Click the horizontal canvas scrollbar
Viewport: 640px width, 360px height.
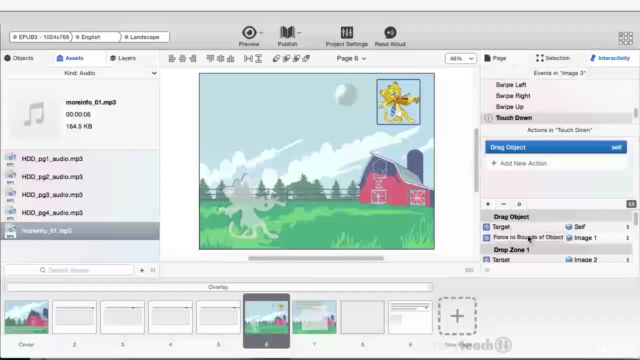316,258
